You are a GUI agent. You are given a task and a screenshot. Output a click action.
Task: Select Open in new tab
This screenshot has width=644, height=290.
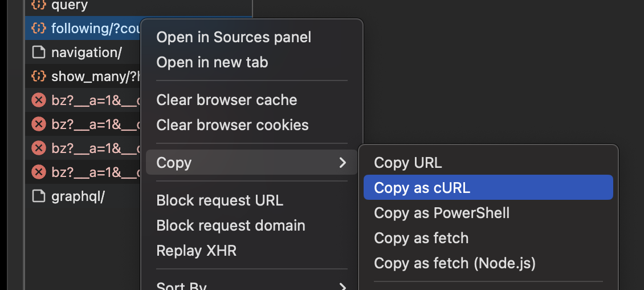pos(212,62)
